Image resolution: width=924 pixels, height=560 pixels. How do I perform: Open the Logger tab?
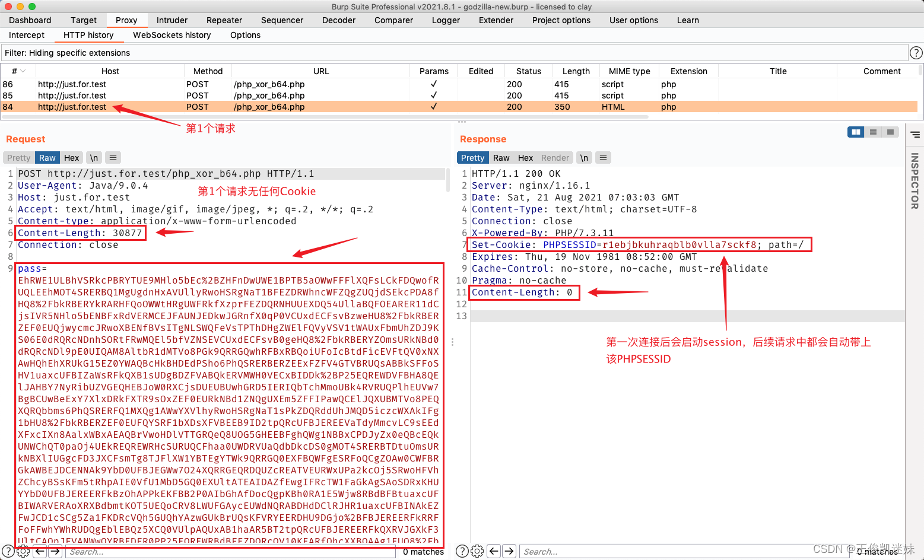tap(446, 20)
